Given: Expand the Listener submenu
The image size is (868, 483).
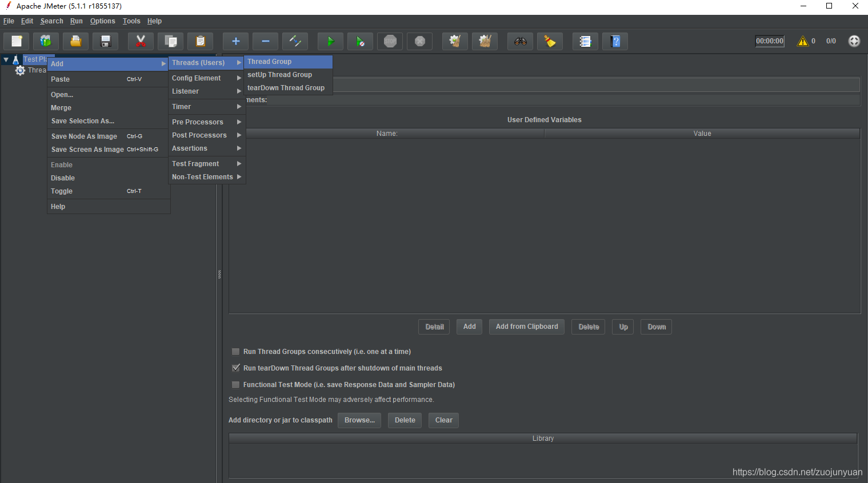Looking at the screenshot, I should 207,91.
